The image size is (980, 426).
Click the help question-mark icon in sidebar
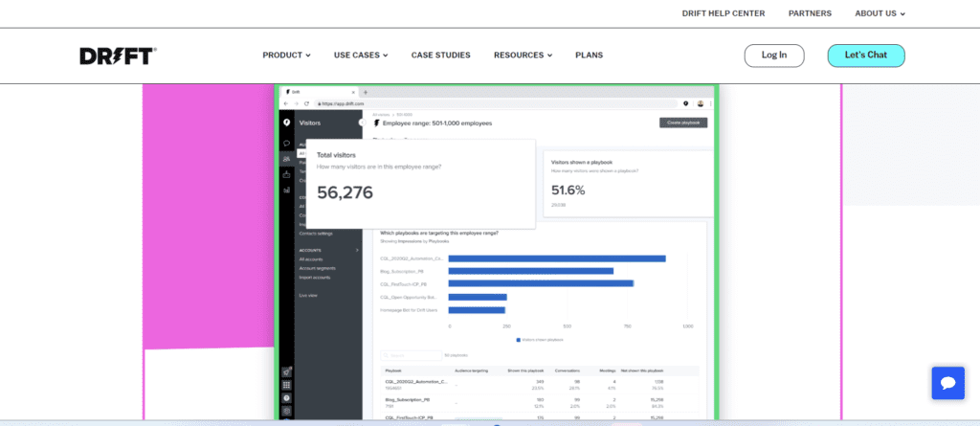click(286, 398)
